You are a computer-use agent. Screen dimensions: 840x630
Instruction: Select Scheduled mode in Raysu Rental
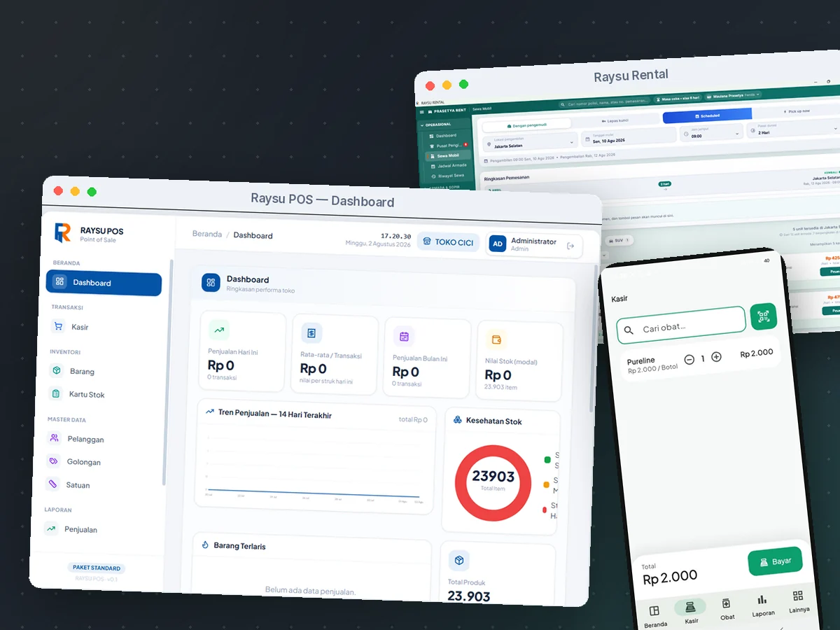tap(707, 115)
